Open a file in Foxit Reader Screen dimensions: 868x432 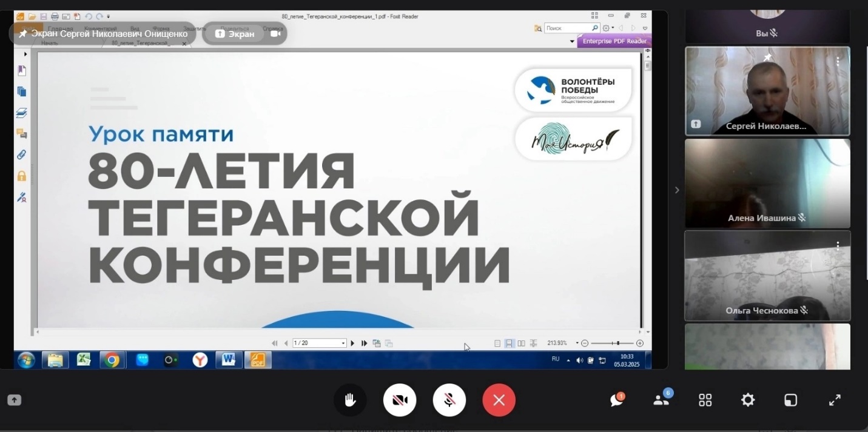tap(32, 16)
